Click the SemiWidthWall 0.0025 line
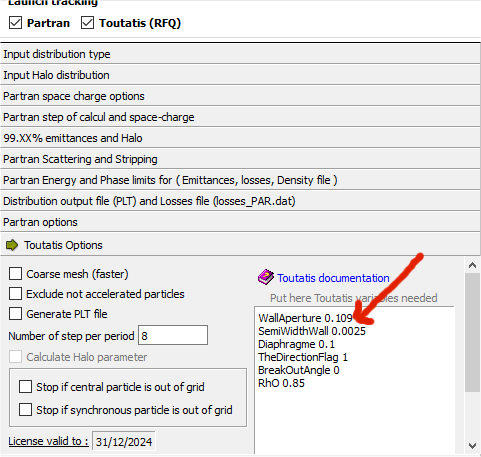The height and width of the screenshot is (457, 481). pyautogui.click(x=312, y=331)
